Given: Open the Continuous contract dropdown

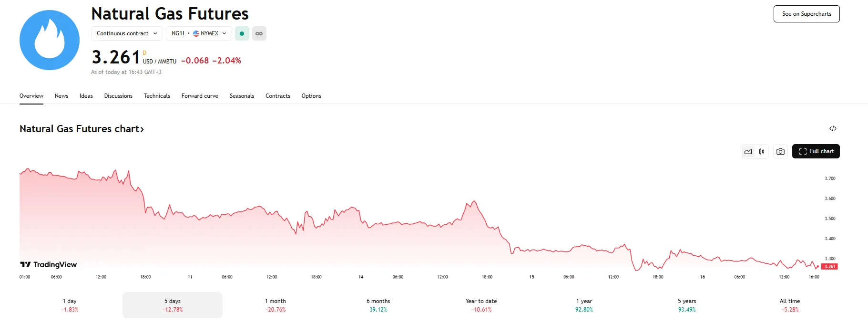Looking at the screenshot, I should tap(127, 33).
